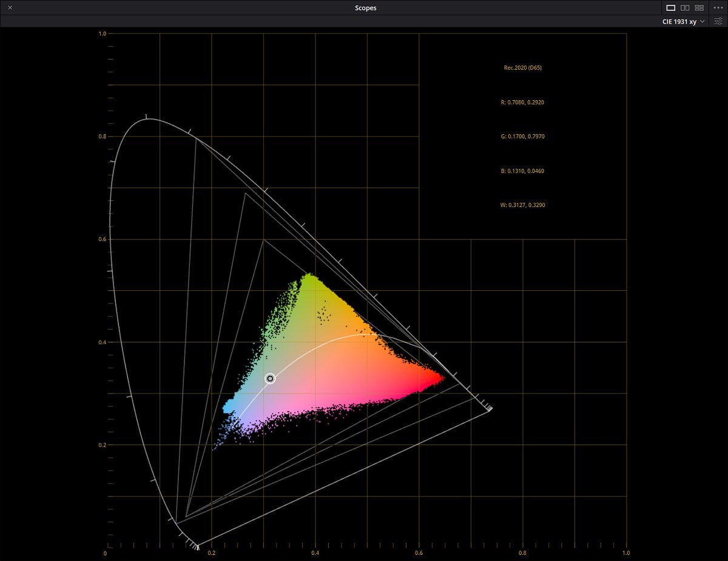This screenshot has width=728, height=561.
Task: Click the white point circle marker on chromaticity plot
Action: click(270, 378)
